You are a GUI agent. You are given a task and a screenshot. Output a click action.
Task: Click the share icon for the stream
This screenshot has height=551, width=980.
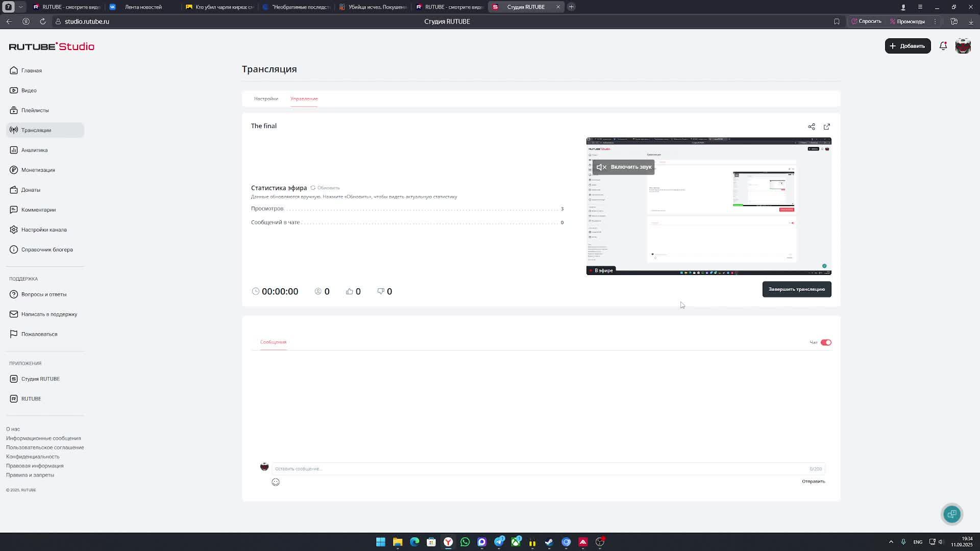click(x=811, y=127)
